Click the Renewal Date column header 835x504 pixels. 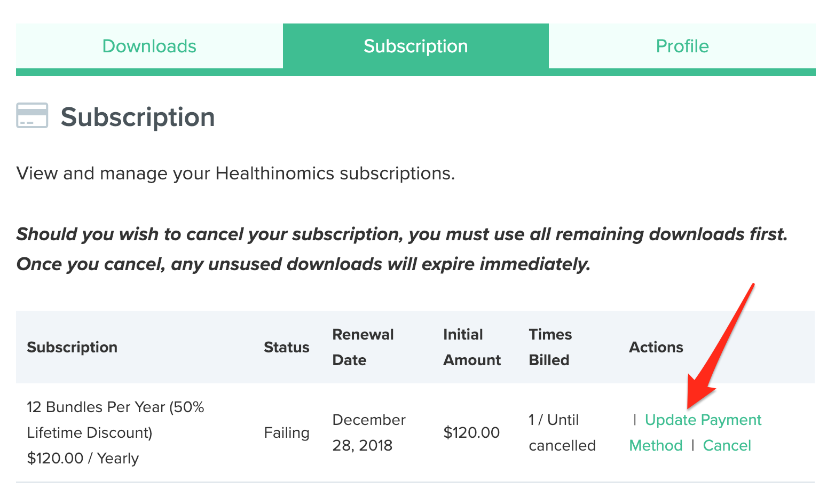click(x=363, y=347)
